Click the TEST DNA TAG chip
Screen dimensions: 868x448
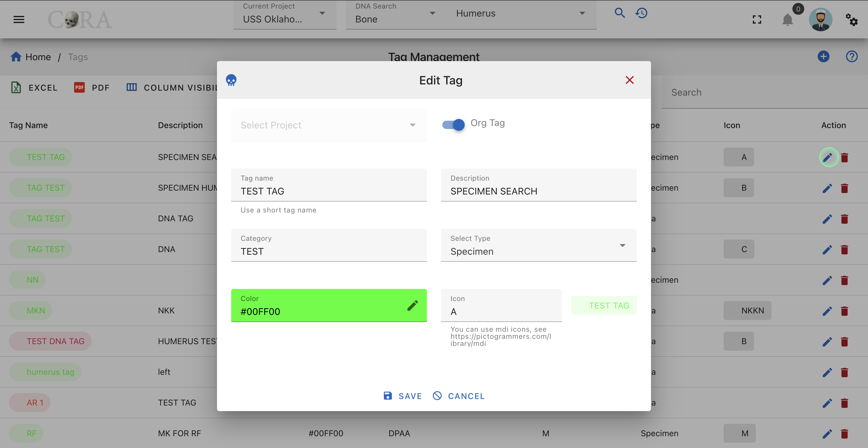click(x=50, y=341)
